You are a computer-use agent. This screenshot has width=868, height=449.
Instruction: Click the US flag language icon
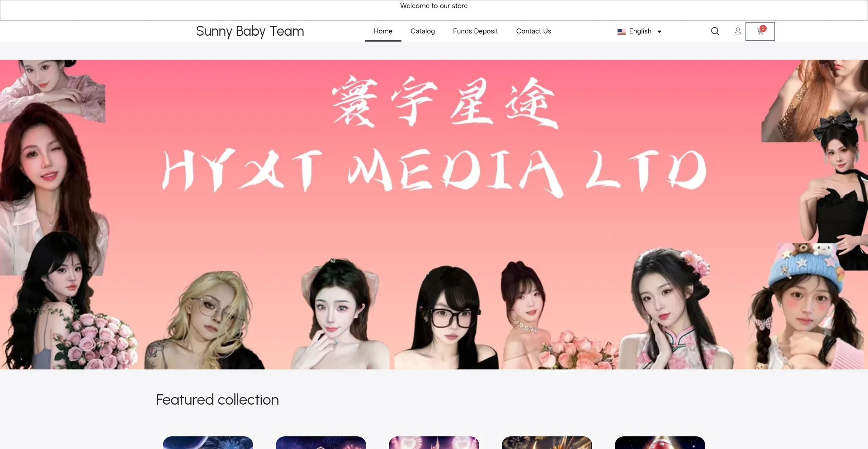coord(621,31)
